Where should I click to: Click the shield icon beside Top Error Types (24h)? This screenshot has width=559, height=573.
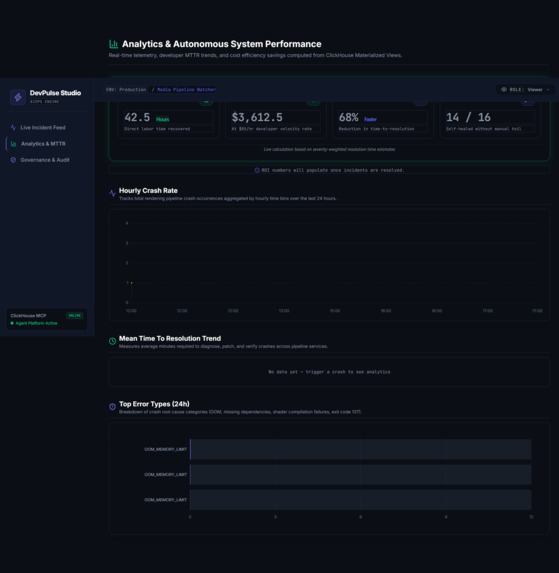pos(113,406)
